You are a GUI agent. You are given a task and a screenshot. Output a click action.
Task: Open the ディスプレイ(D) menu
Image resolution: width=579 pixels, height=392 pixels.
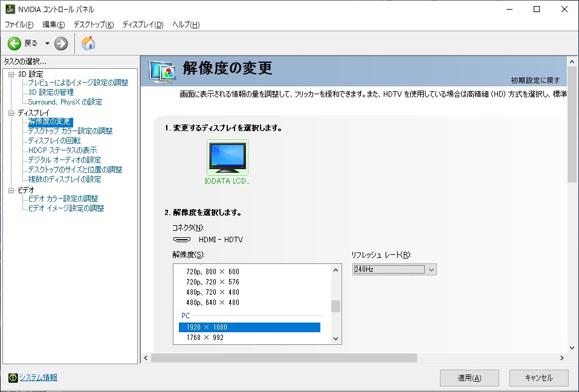coord(143,25)
